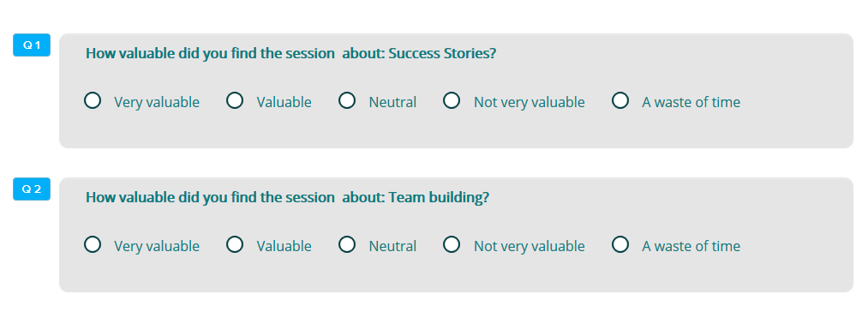Mark Neutral radio for Team building session

click(x=347, y=244)
